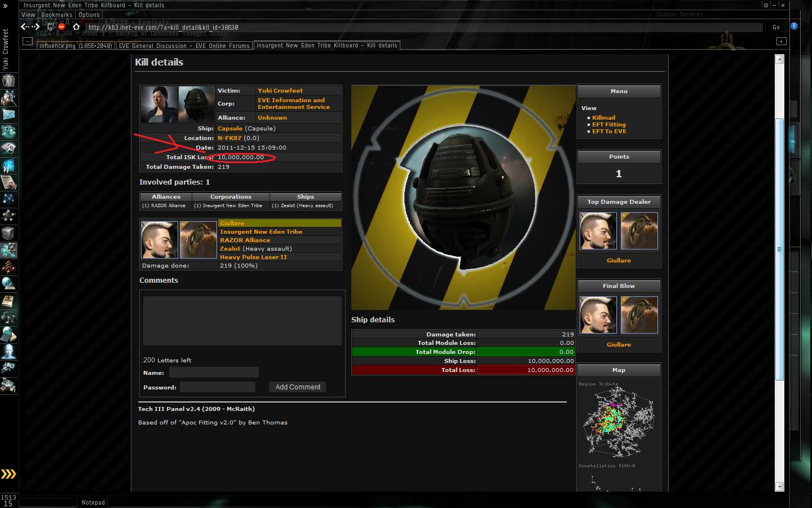The width and height of the screenshot is (812, 508).
Task: Open the EFT Fitting link
Action: click(x=609, y=124)
